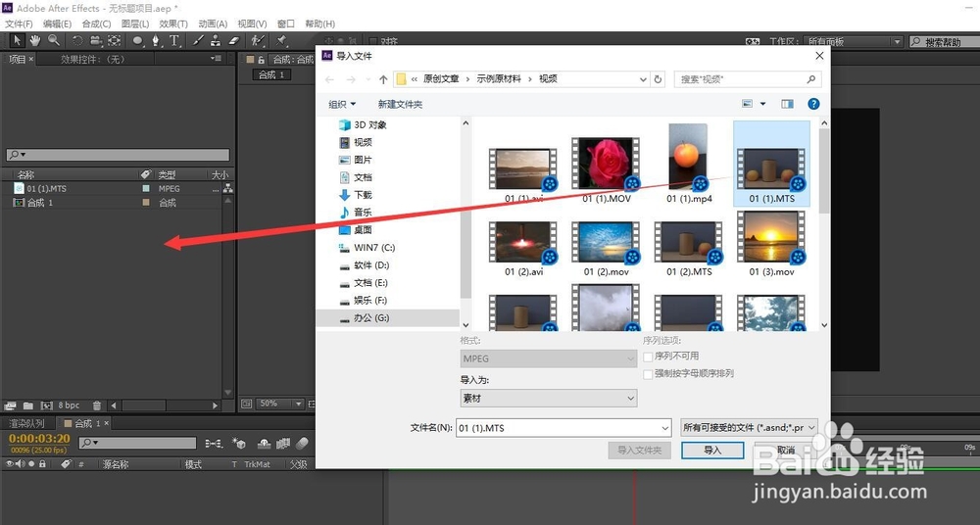Switch to the 渲染队列 tab
This screenshot has width=980, height=525.
point(26,423)
